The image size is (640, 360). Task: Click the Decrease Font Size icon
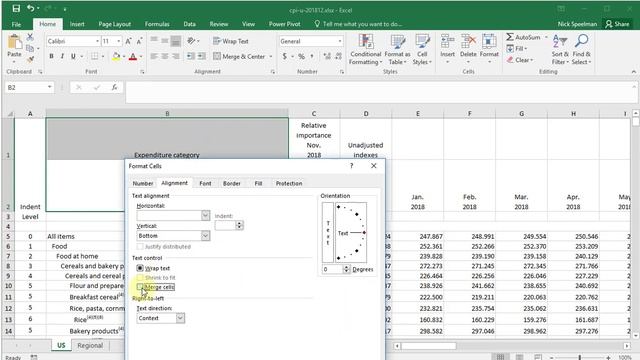coord(139,41)
